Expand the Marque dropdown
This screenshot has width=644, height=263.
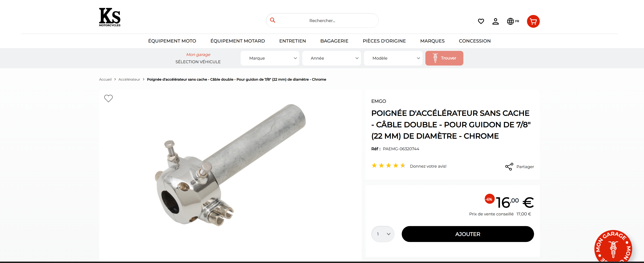(x=270, y=58)
